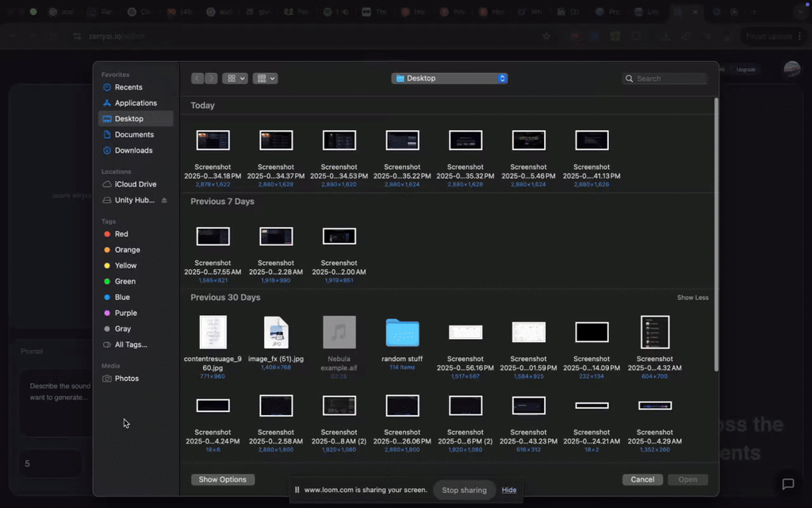Select Screenshot 2025-0...8 AM (2) thumbnail

coord(339,406)
